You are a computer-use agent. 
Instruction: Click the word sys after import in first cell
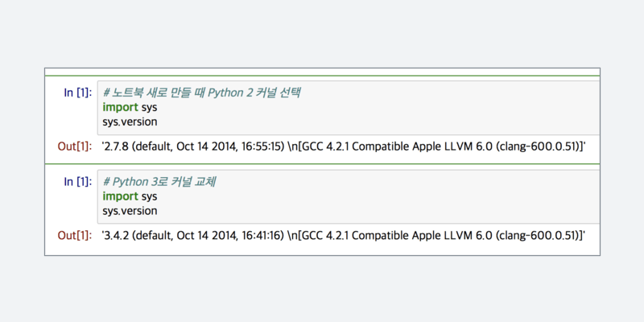coord(149,107)
